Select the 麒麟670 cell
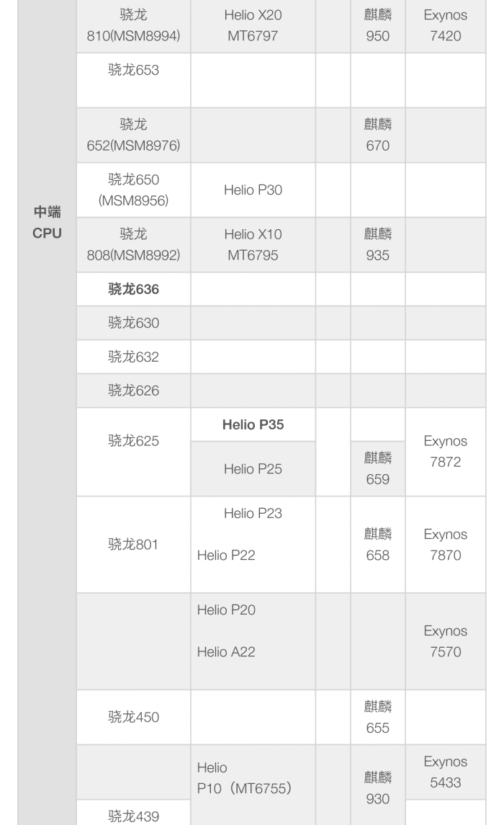Screen dimensions: 504x825 377,135
